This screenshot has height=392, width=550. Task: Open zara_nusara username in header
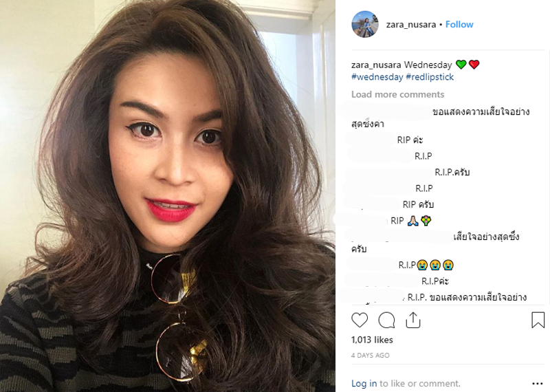[410, 25]
